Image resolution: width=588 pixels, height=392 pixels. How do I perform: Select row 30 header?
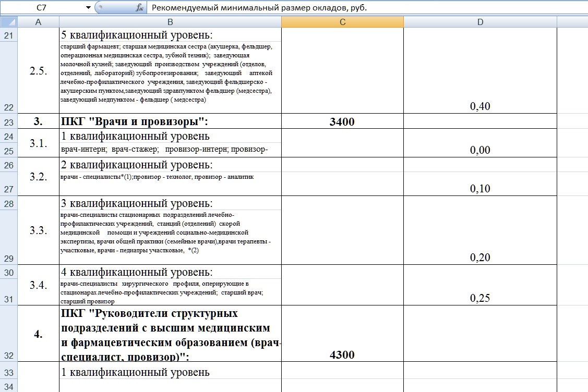click(x=9, y=272)
